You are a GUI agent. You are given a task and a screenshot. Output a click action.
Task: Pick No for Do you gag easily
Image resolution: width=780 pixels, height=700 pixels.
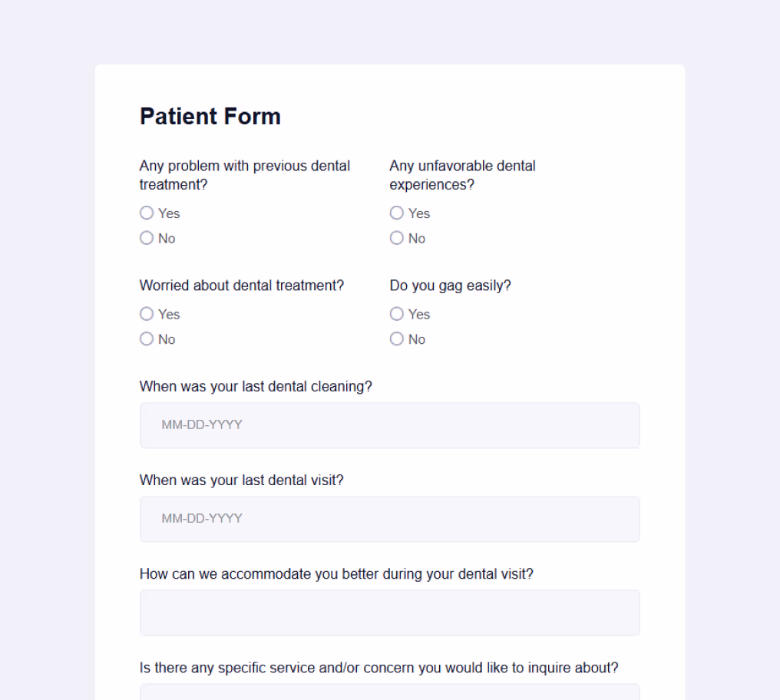(x=396, y=338)
